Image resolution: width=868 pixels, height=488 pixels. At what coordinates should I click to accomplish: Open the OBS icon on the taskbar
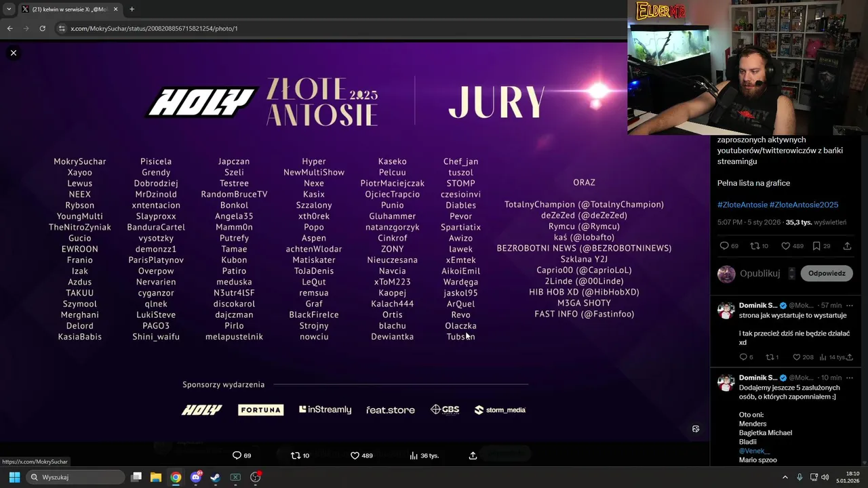[x=256, y=477]
